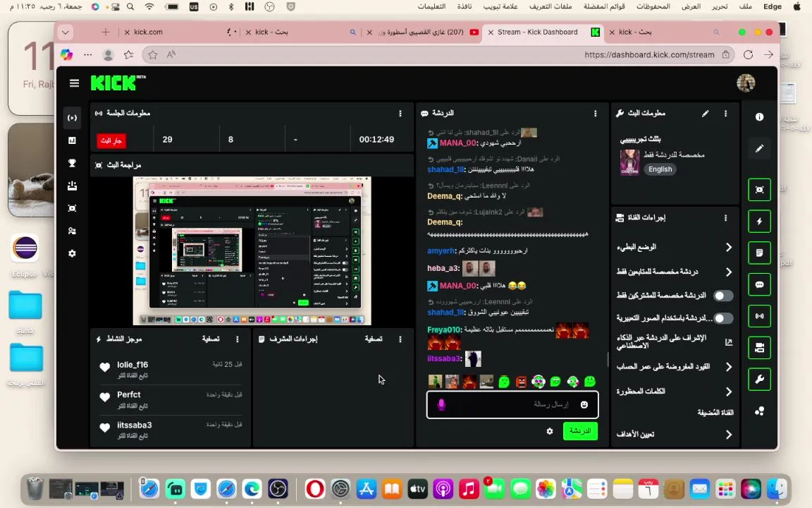Expand account age restrictions (عمر الحساب) chevron
Image resolution: width=812 pixels, height=508 pixels.
click(x=729, y=367)
